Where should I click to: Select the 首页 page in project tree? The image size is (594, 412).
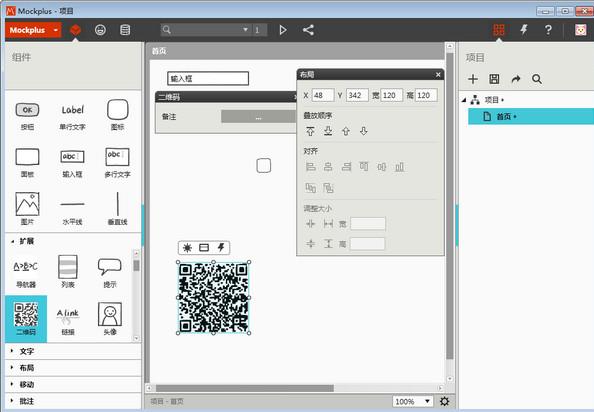pos(531,116)
